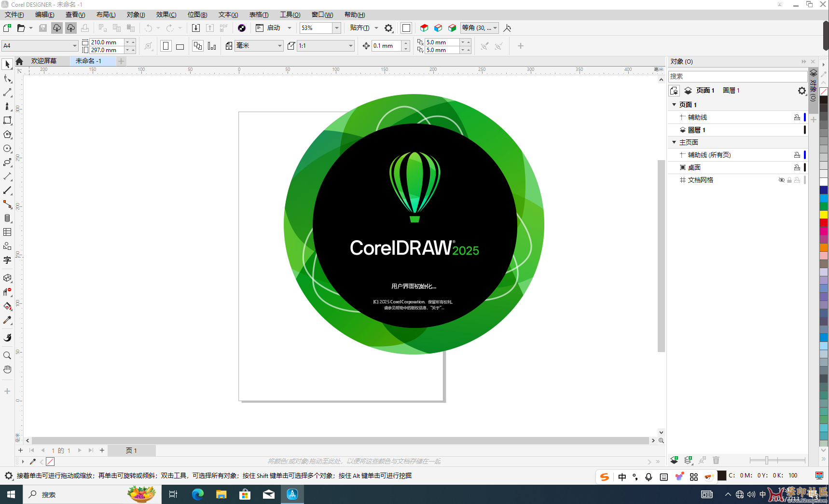Viewport: 829px width, 504px height.
Task: Toggle print icon on 桌面 row
Action: pos(797,167)
